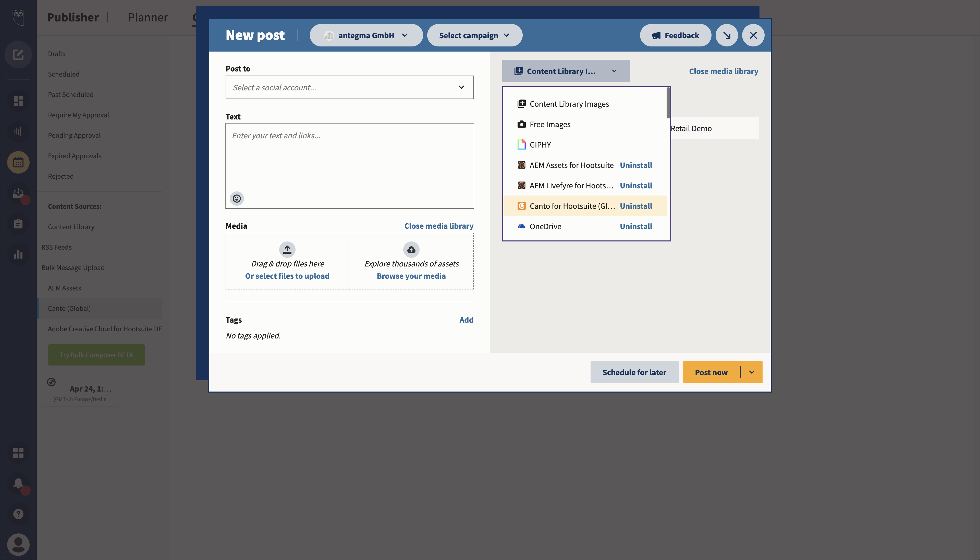Uninstall Canto for Hootsuite
The image size is (980, 560).
click(x=636, y=206)
